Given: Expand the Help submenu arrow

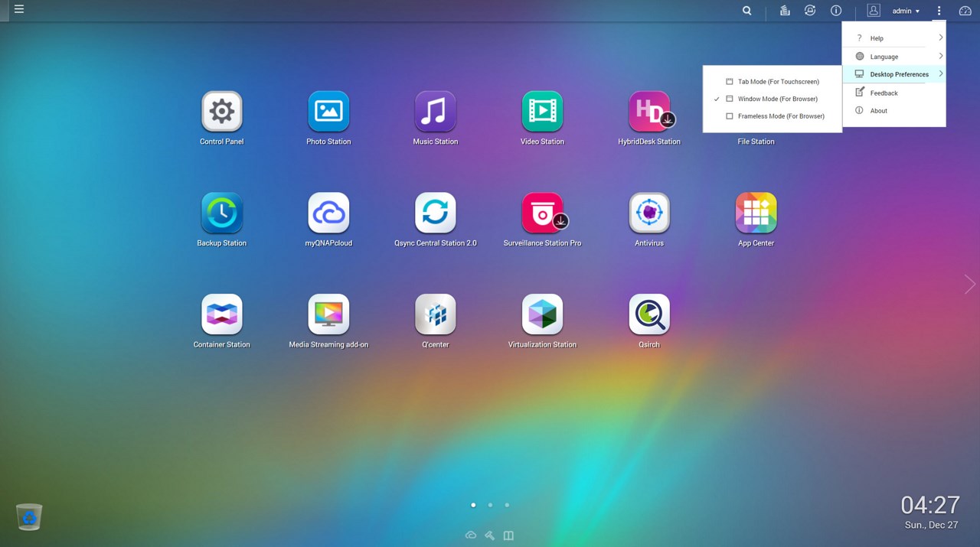Looking at the screenshot, I should pyautogui.click(x=941, y=37).
